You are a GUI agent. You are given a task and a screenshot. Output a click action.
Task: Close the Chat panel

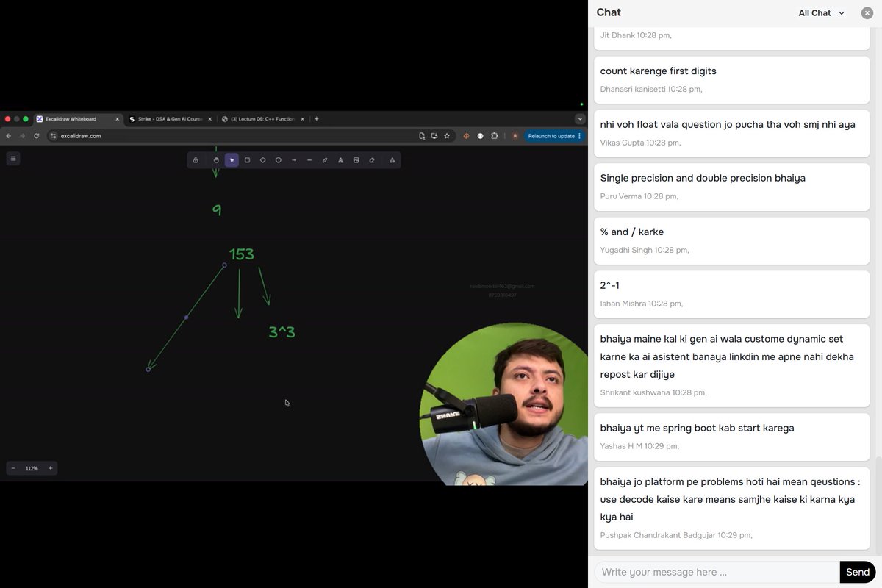[867, 13]
